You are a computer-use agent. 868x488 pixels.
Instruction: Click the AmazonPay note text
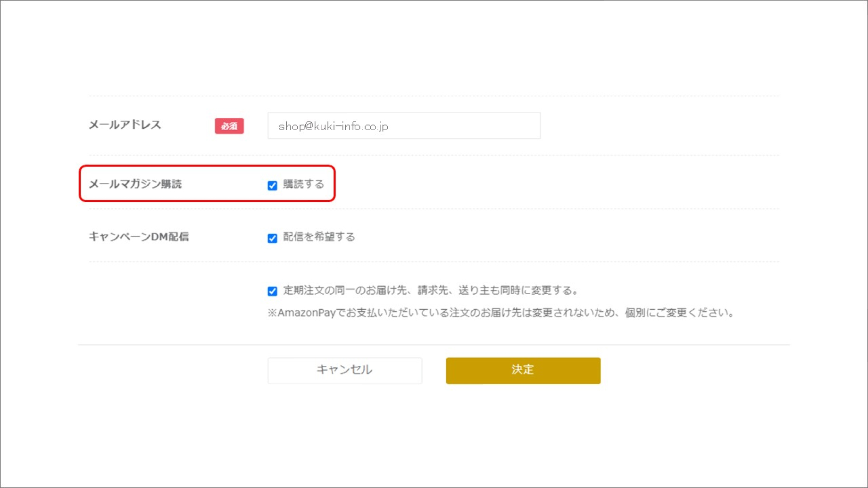click(501, 313)
